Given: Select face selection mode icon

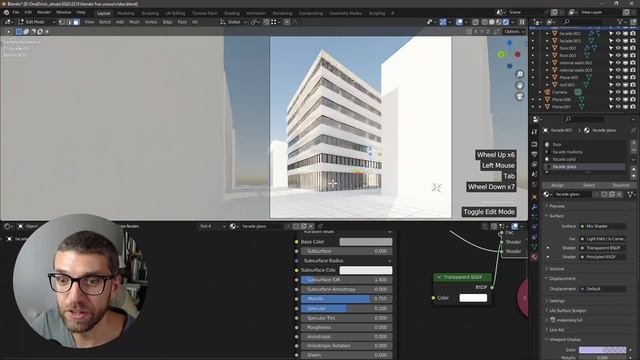Looking at the screenshot, I should point(76,22).
